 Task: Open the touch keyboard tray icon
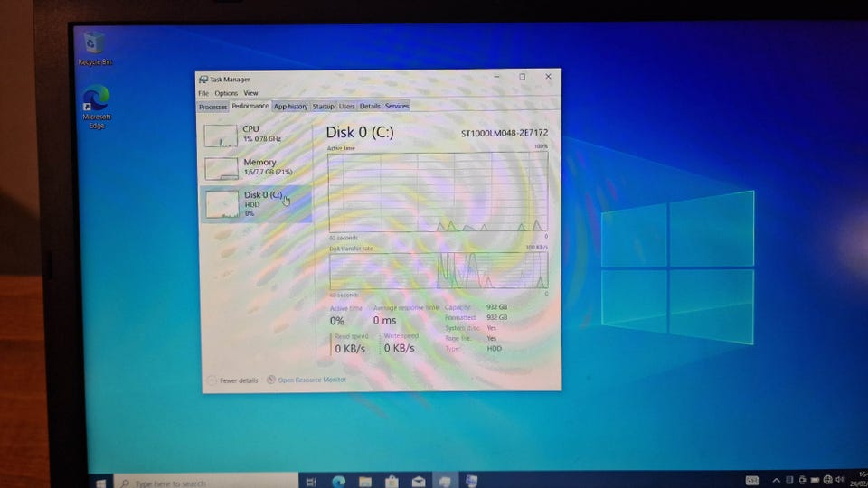(752, 480)
